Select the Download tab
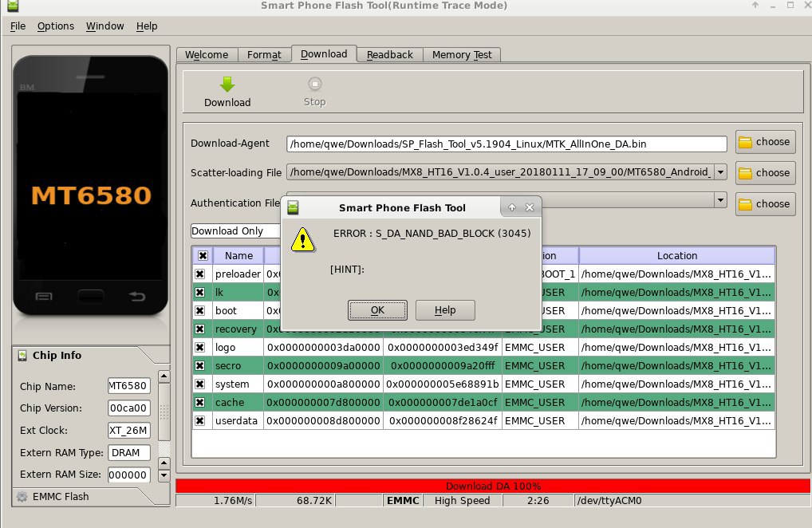Image resolution: width=812 pixels, height=528 pixels. pos(324,53)
